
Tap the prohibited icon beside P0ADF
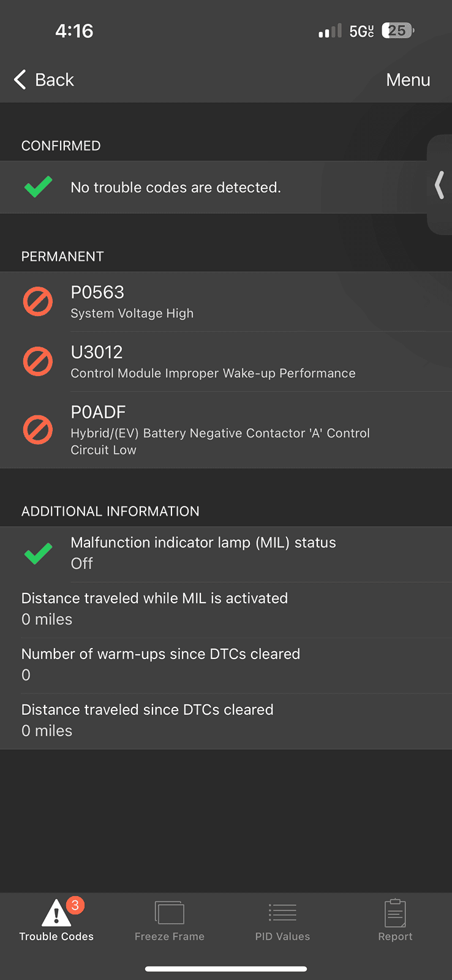click(38, 429)
